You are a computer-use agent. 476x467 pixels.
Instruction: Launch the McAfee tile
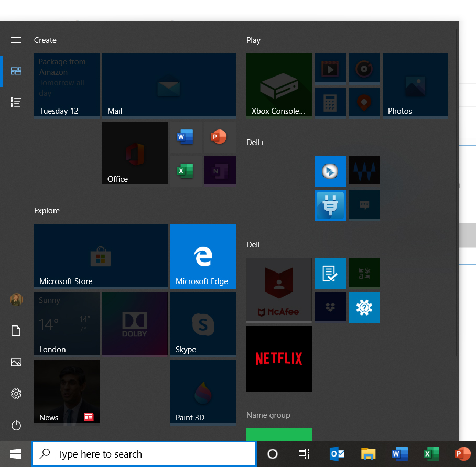[x=279, y=289]
